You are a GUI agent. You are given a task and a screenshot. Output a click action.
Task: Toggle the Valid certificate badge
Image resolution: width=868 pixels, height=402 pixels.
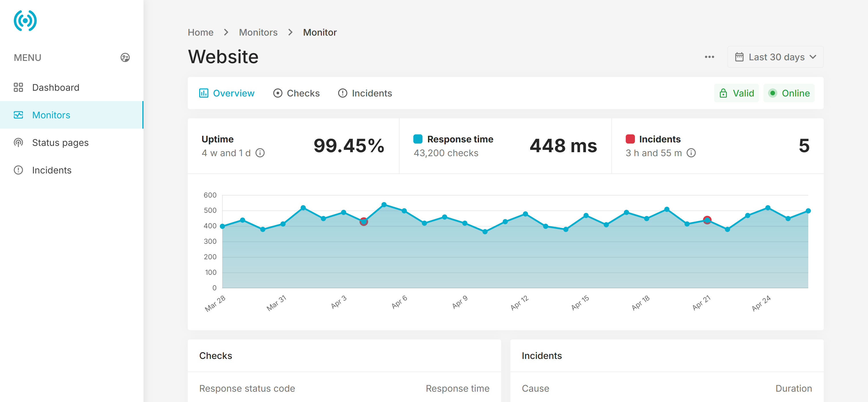click(x=737, y=93)
